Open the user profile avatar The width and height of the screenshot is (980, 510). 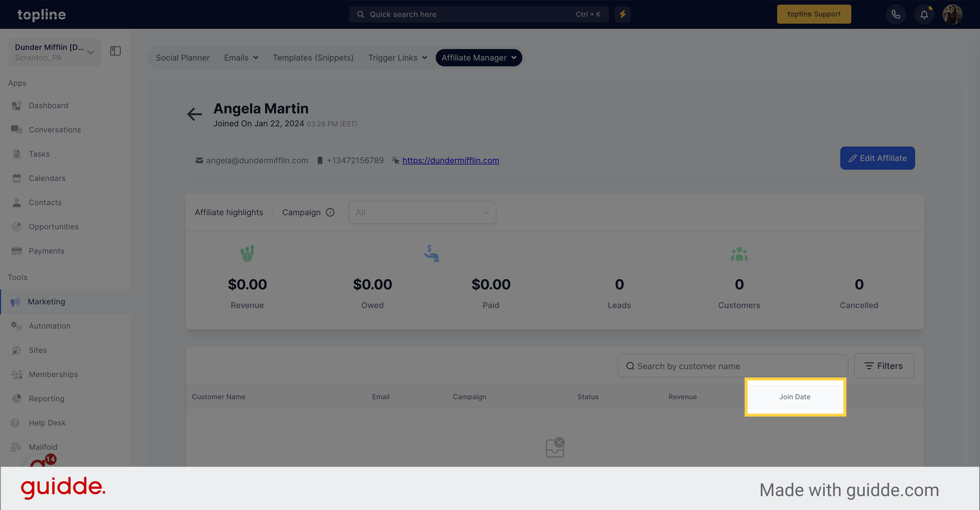point(952,14)
